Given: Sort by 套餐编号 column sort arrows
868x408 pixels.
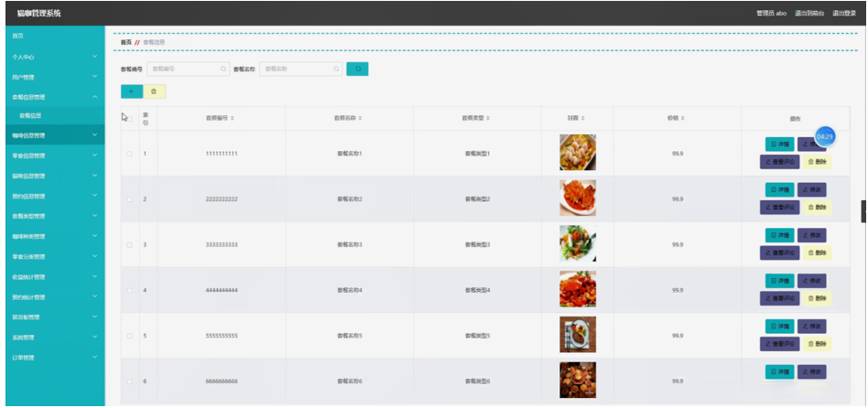Looking at the screenshot, I should point(232,118).
